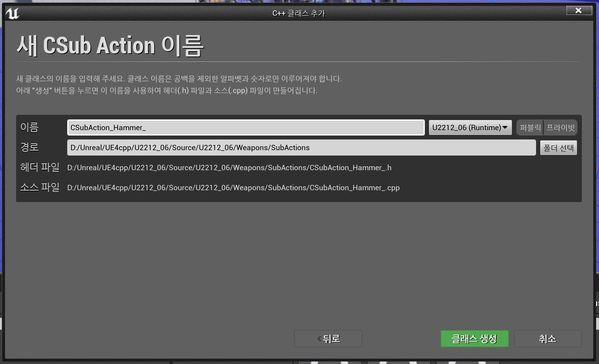Click the 이름 field label
The height and width of the screenshot is (364, 599).
(x=29, y=127)
